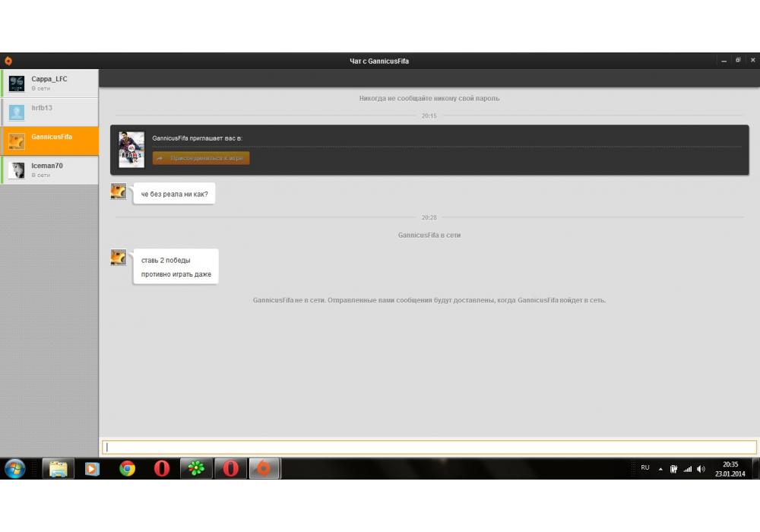Click the Присоединиться к игре button

[x=201, y=158]
